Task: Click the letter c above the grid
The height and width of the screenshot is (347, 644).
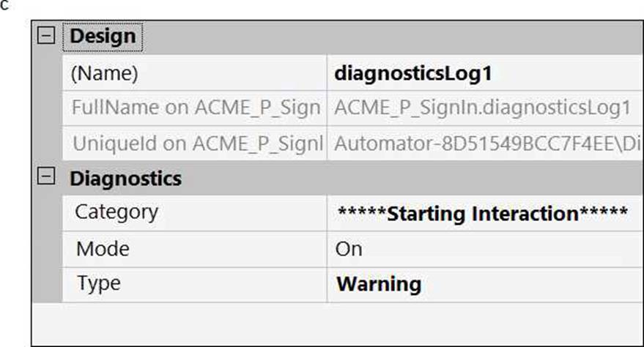Action: pos(5,7)
